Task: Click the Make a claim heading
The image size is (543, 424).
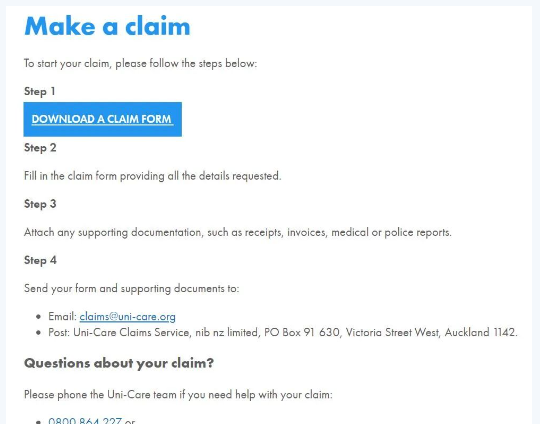Action: pyautogui.click(x=107, y=26)
